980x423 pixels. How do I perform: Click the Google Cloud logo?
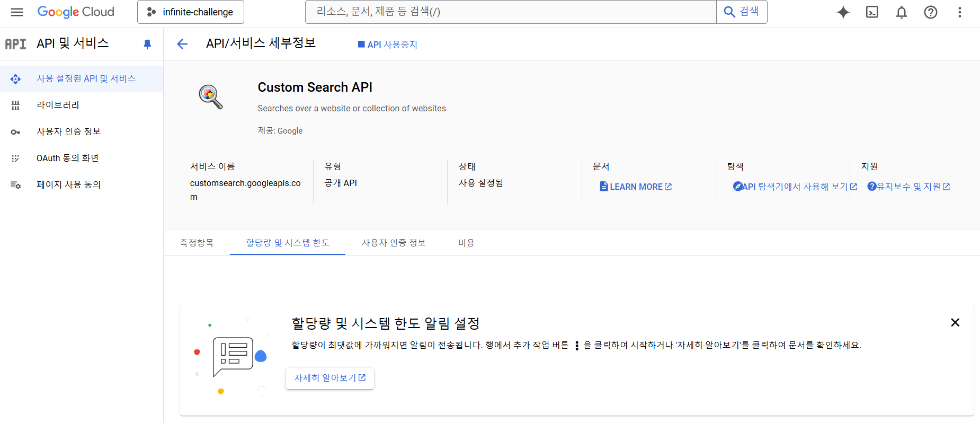[x=76, y=12]
